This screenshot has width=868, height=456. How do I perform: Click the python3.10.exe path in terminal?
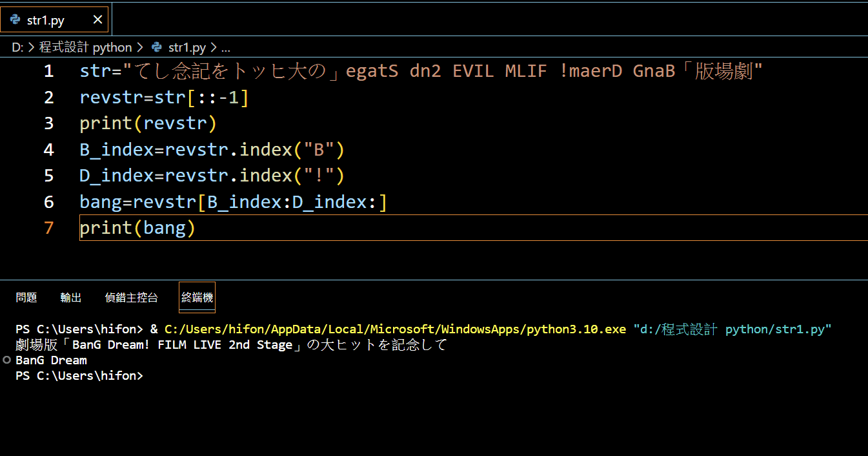[x=395, y=329]
